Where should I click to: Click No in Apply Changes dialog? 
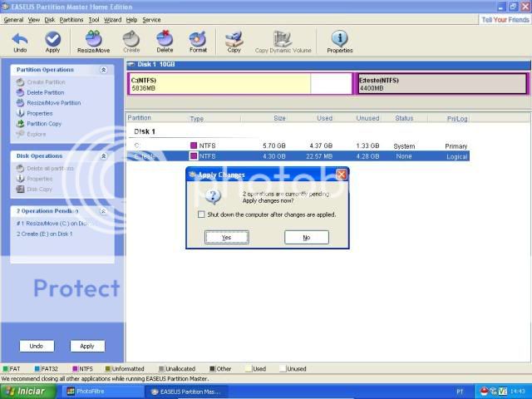[x=307, y=238]
